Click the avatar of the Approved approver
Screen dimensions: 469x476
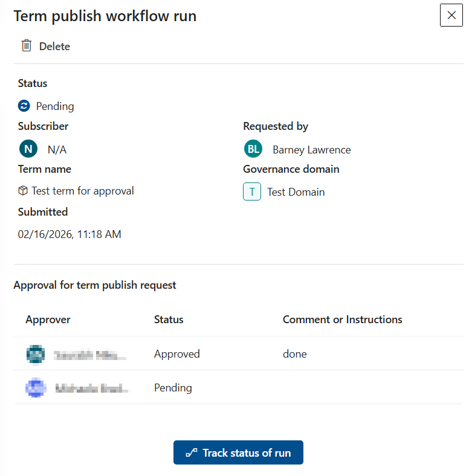point(36,354)
